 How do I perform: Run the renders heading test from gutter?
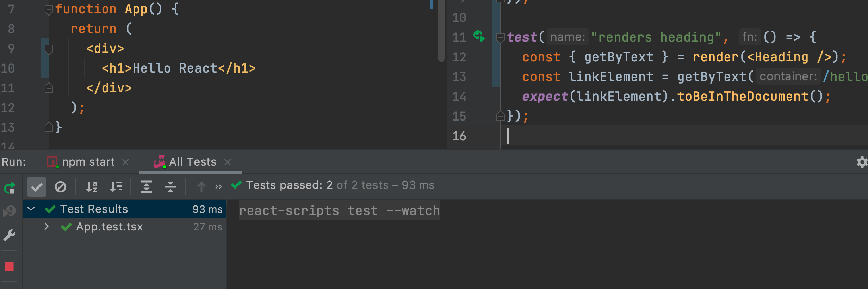(x=479, y=36)
